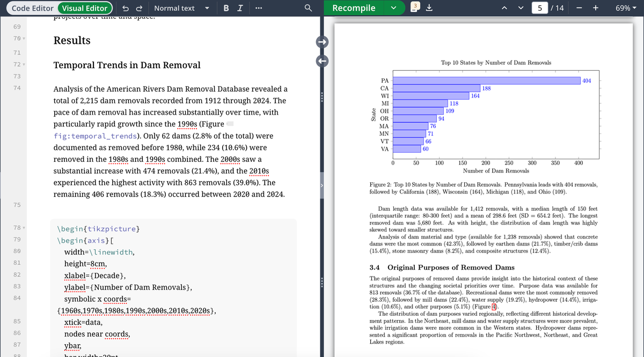The image size is (644, 357).
Task: Toggle italic formatting
Action: tap(239, 8)
